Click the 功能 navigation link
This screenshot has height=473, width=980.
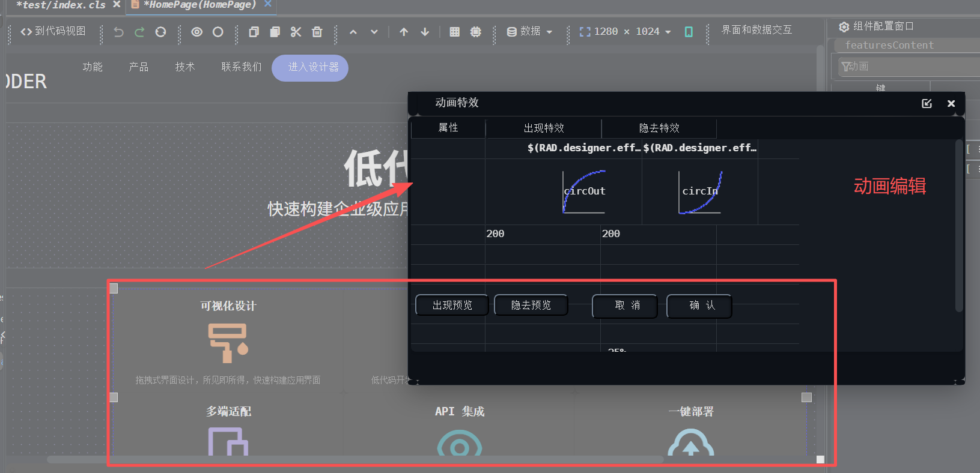[93, 67]
